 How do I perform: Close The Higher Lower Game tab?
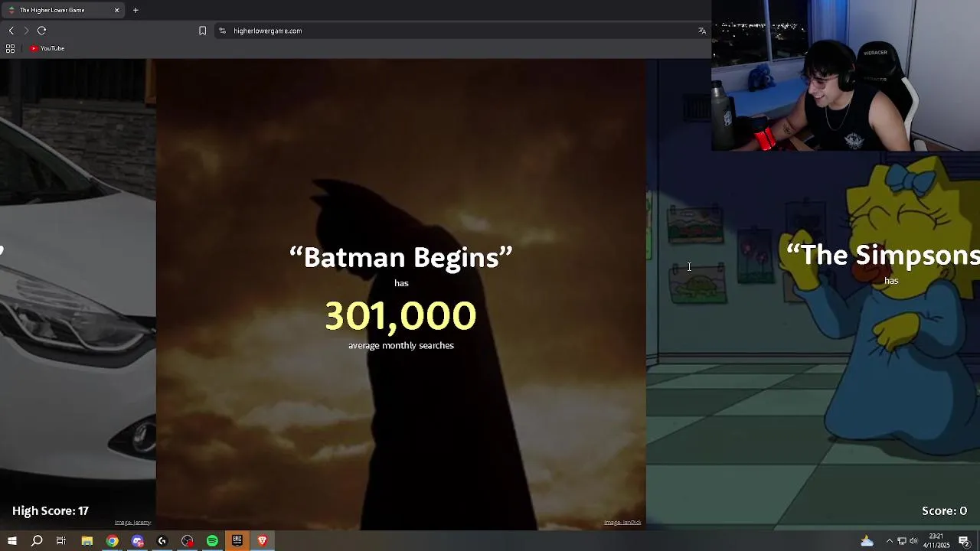pos(116,10)
